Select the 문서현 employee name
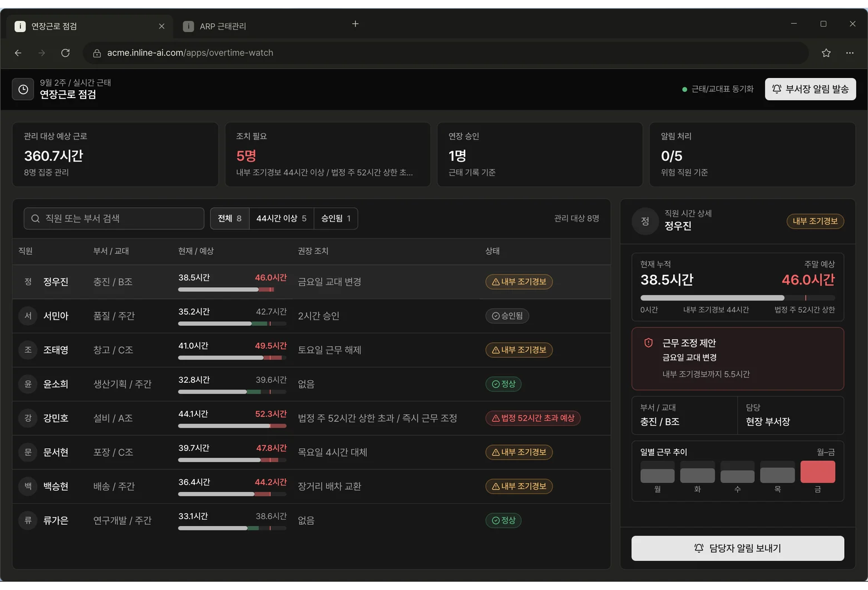 tap(56, 453)
